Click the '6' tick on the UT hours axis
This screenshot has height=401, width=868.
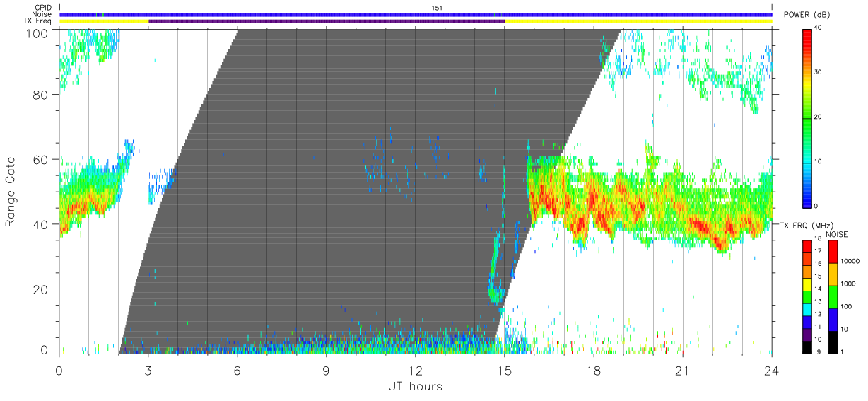pyautogui.click(x=237, y=369)
